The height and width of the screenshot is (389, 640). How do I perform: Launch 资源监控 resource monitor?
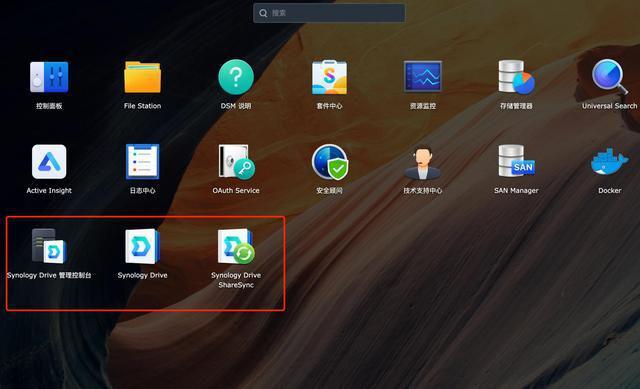tap(423, 76)
